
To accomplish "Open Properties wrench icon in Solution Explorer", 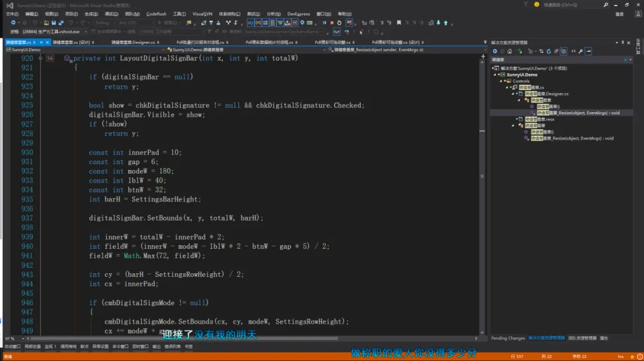I will pyautogui.click(x=581, y=51).
